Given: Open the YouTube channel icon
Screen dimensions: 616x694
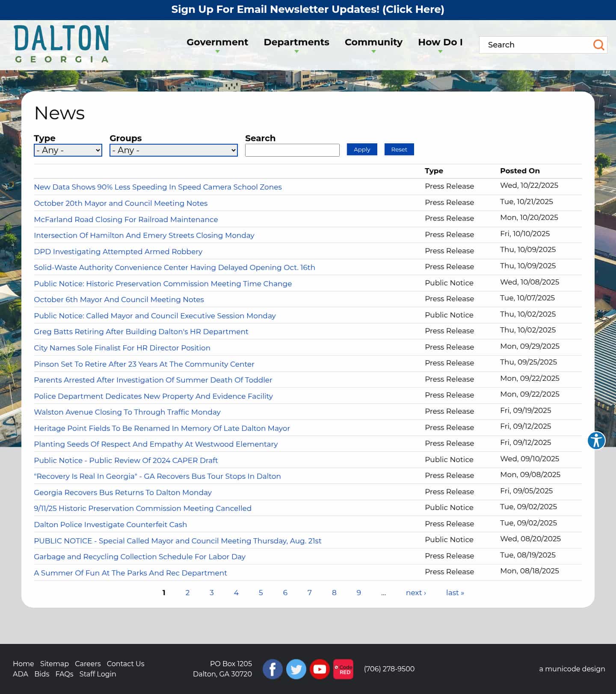Looking at the screenshot, I should point(320,669).
